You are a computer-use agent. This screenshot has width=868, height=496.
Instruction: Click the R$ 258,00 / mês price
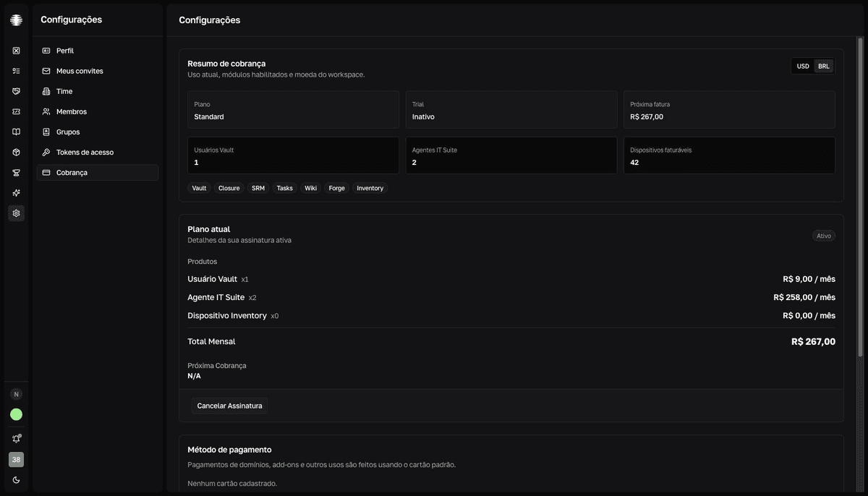[x=804, y=297]
